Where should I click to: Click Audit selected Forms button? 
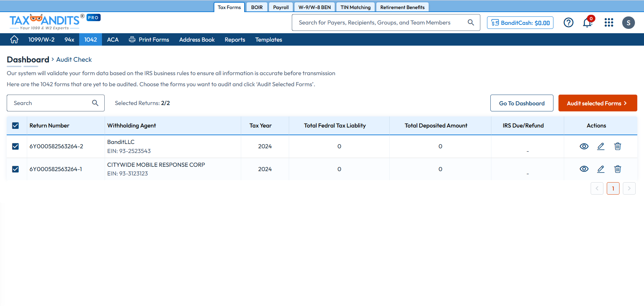(598, 103)
